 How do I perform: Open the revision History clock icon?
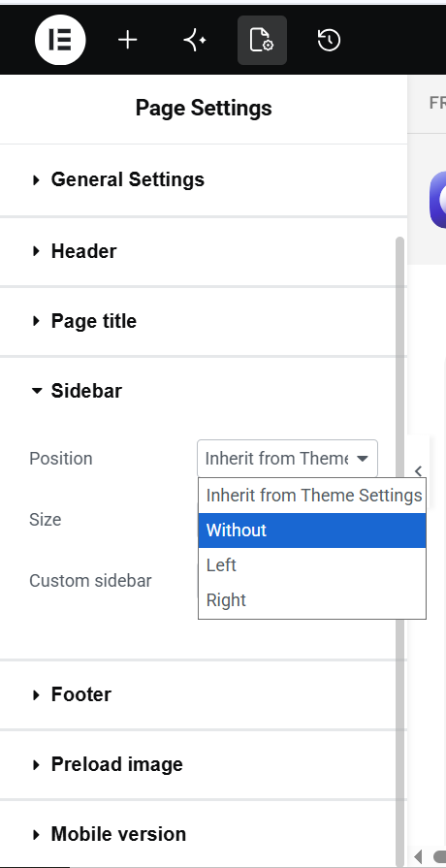[330, 40]
